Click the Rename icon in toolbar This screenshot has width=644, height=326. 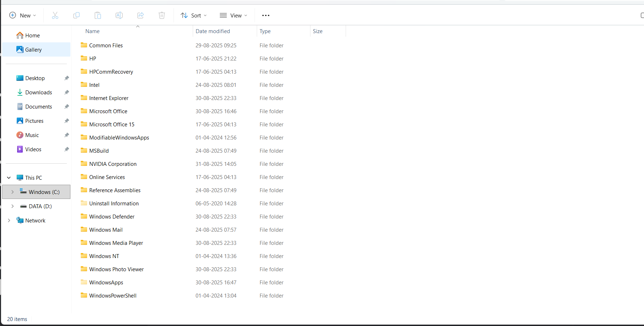[x=119, y=15]
